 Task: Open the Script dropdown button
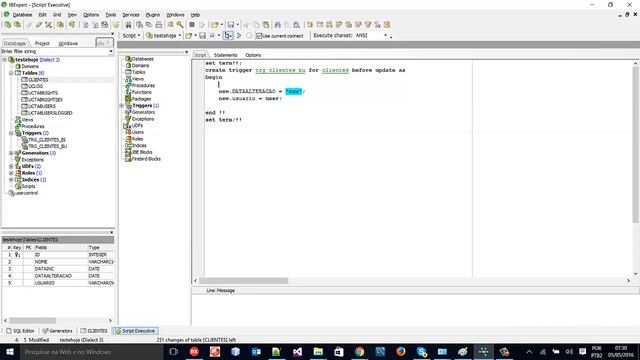click(x=131, y=36)
